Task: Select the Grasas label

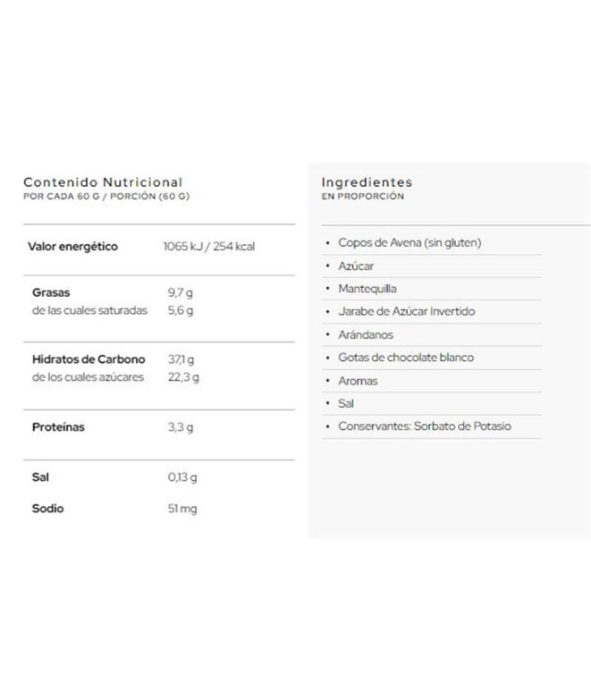Action: (51, 292)
